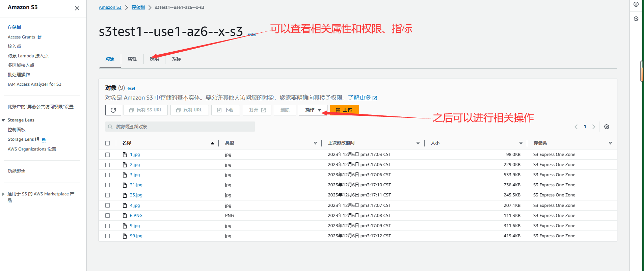Open 批处理操作 in the sidebar
This screenshot has width=644, height=271.
point(19,75)
